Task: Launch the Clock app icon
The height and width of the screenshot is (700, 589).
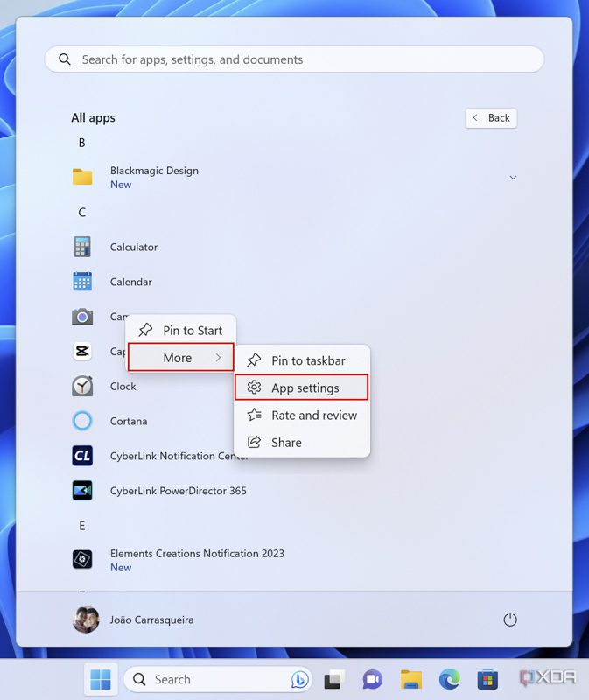Action: (x=82, y=386)
